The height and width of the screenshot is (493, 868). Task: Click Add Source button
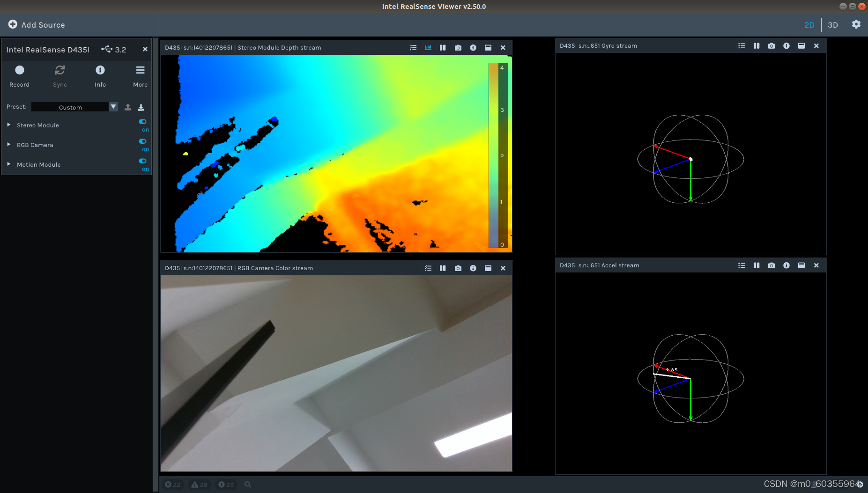pos(37,25)
